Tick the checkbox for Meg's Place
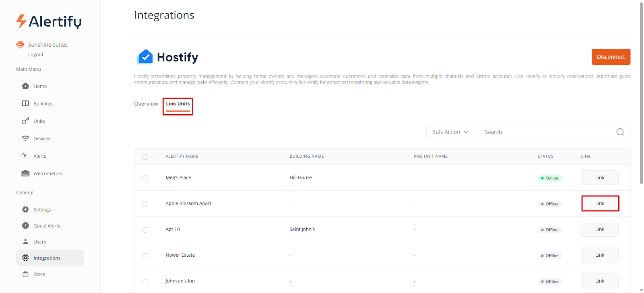Viewport: 644px width, 293px height. tap(145, 178)
